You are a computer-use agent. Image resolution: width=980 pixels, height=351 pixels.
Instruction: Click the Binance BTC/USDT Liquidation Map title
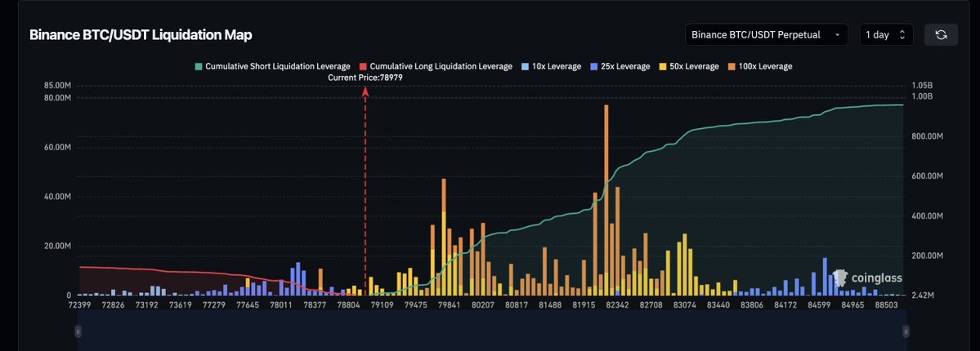pos(141,35)
